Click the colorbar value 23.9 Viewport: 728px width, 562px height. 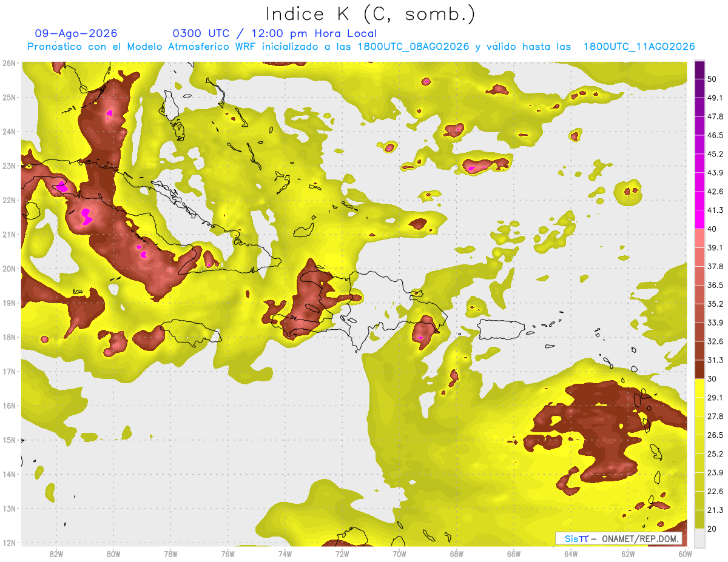pyautogui.click(x=715, y=473)
